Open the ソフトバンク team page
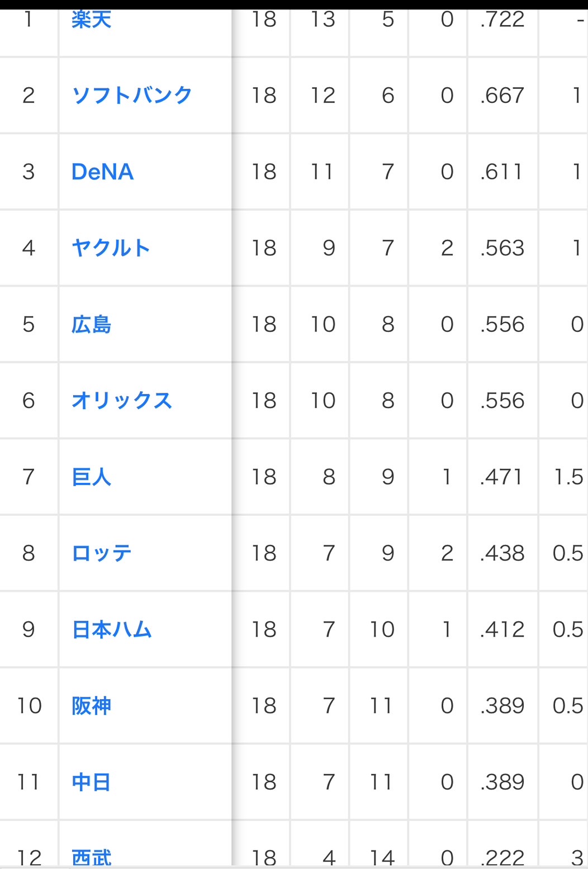The height and width of the screenshot is (869, 588). click(132, 96)
